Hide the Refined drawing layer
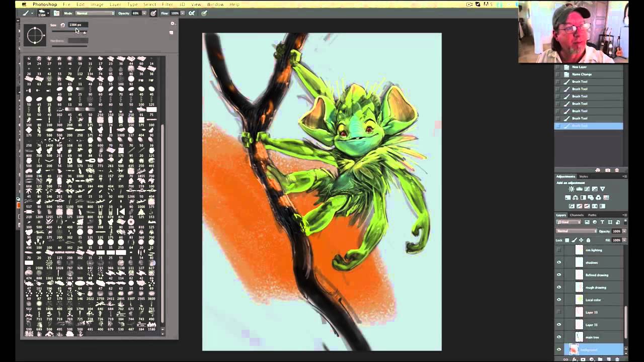 (x=558, y=275)
